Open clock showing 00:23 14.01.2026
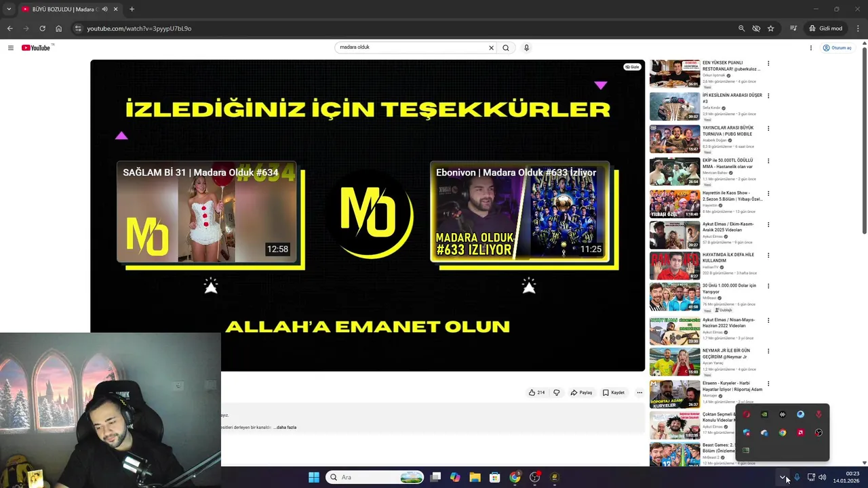Image resolution: width=868 pixels, height=488 pixels. tap(846, 477)
